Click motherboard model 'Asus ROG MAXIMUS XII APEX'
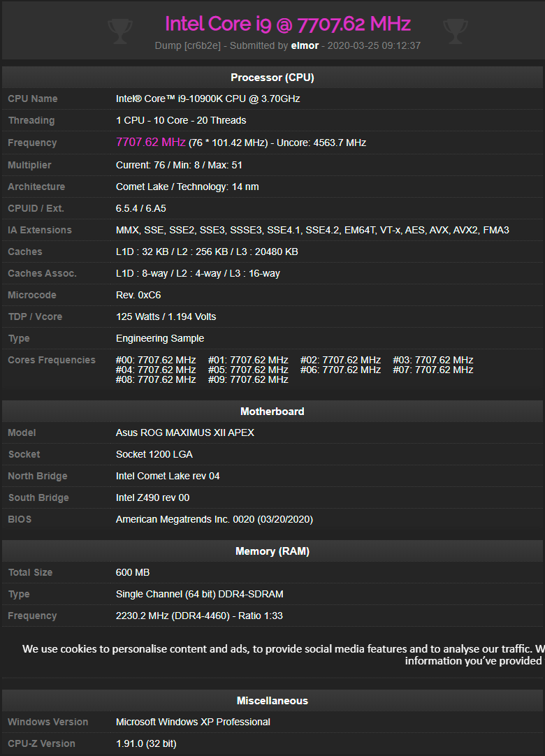The width and height of the screenshot is (545, 756). 184,432
